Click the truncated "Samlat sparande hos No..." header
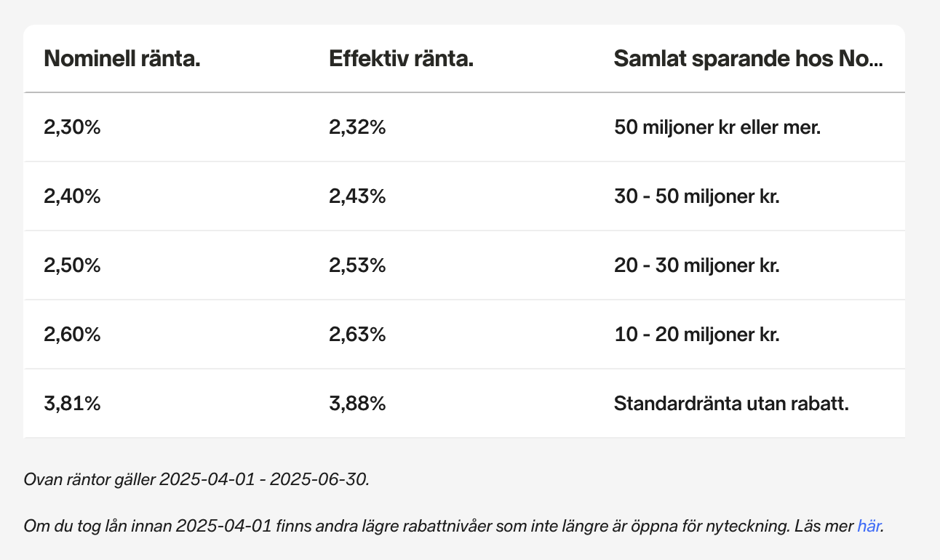Image resolution: width=940 pixels, height=560 pixels. (x=748, y=59)
